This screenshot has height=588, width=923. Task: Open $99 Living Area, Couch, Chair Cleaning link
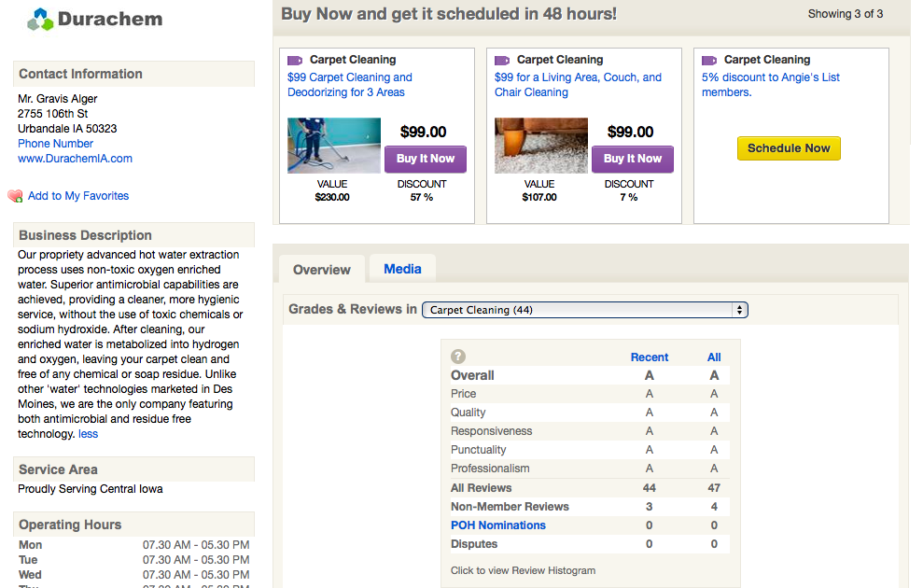578,85
